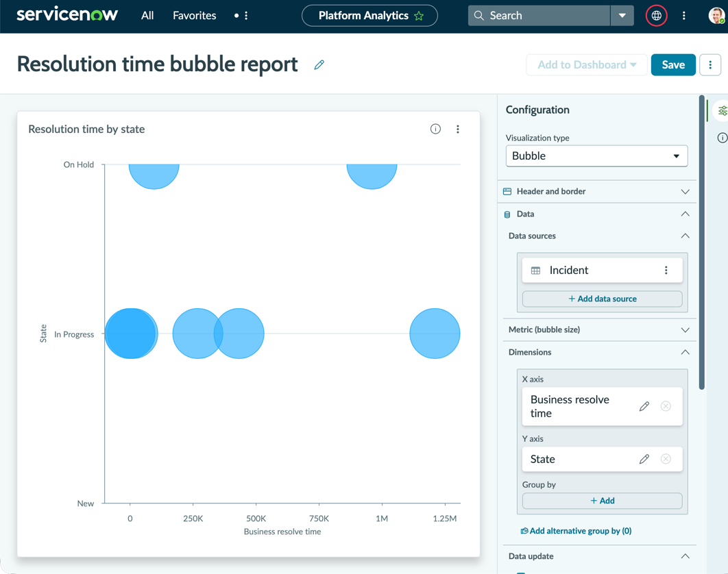728x574 pixels.
Task: Click the Search input field
Action: [x=539, y=15]
